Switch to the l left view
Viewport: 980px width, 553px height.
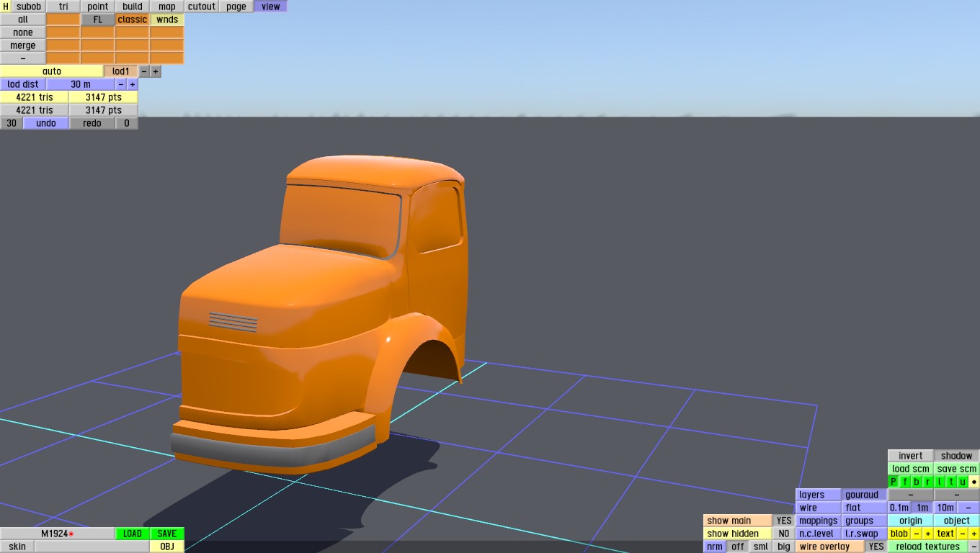pos(940,482)
